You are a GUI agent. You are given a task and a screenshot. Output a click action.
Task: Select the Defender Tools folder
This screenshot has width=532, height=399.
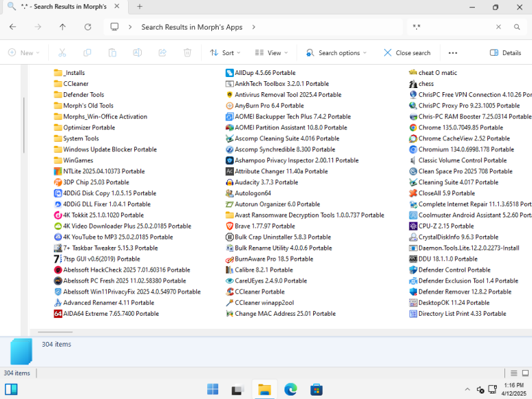[x=79, y=94]
